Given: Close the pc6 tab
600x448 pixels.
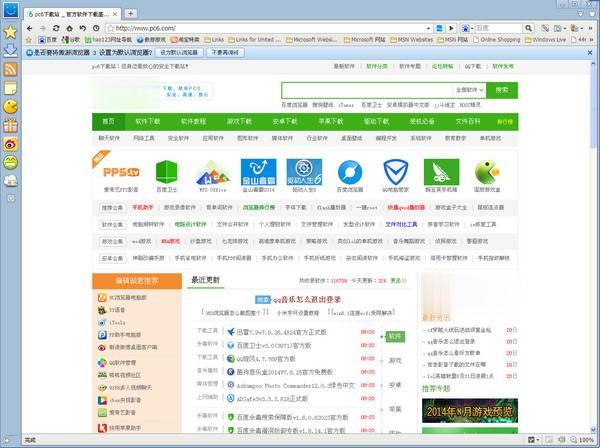Looking at the screenshot, I should click(115, 14).
